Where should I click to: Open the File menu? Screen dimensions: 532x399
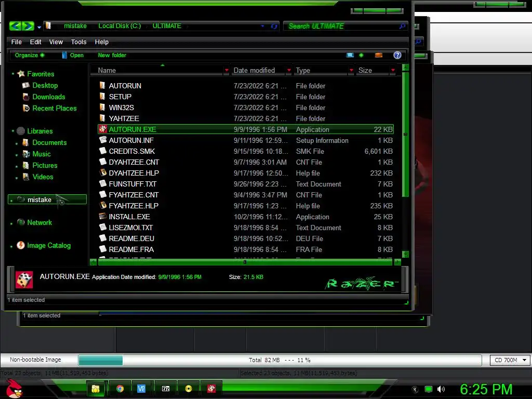coord(16,42)
